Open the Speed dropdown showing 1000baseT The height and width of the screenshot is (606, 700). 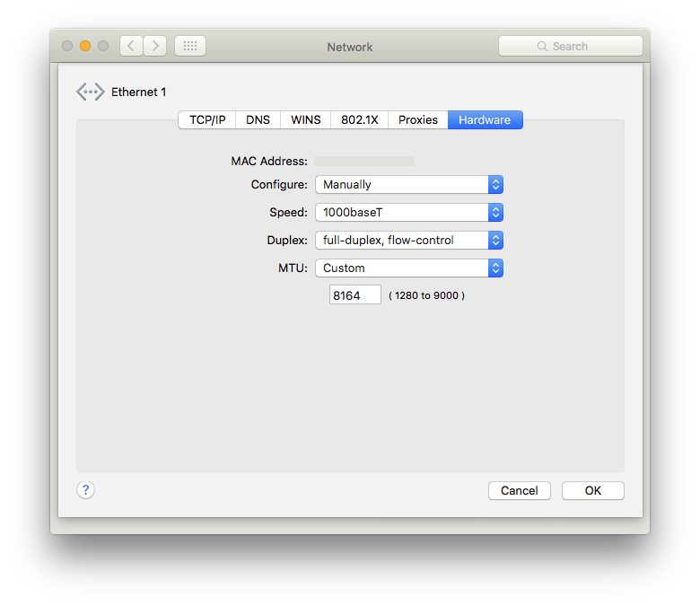tap(409, 213)
